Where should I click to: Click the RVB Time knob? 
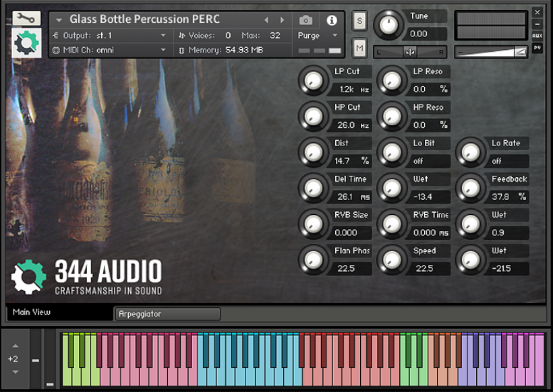(392, 224)
